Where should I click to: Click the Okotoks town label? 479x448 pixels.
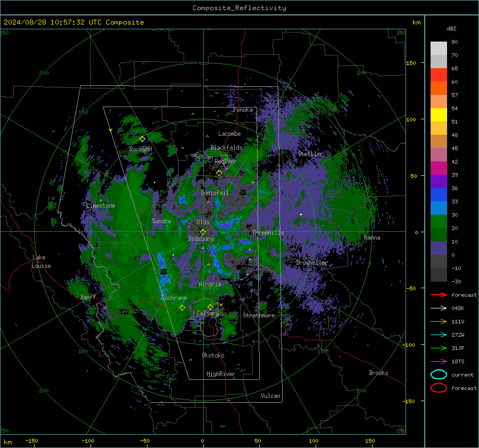click(x=213, y=355)
